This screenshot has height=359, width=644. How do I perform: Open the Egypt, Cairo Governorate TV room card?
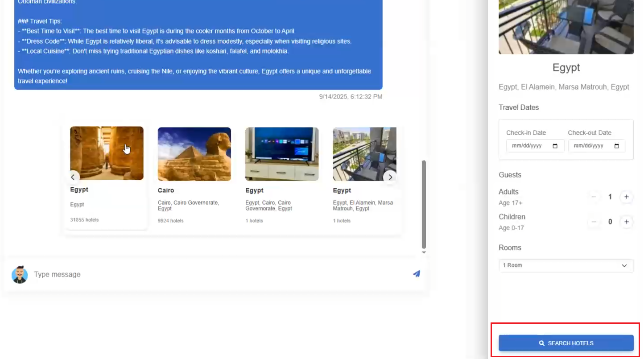tap(281, 175)
